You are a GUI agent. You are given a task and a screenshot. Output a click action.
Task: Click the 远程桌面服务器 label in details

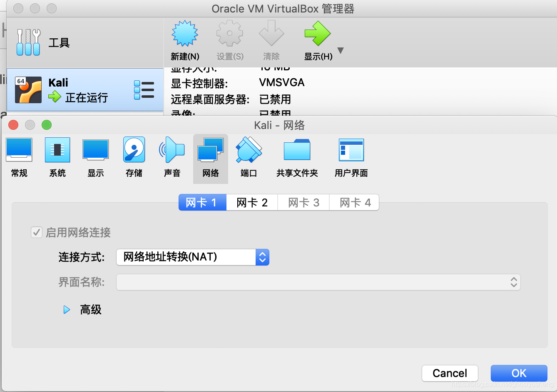coord(210,99)
